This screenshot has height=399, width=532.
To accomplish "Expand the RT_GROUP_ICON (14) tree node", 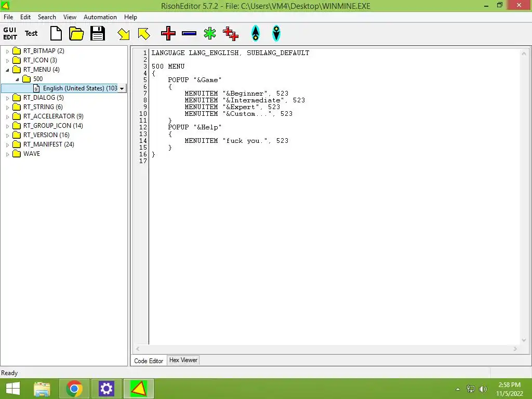I will click(x=7, y=126).
